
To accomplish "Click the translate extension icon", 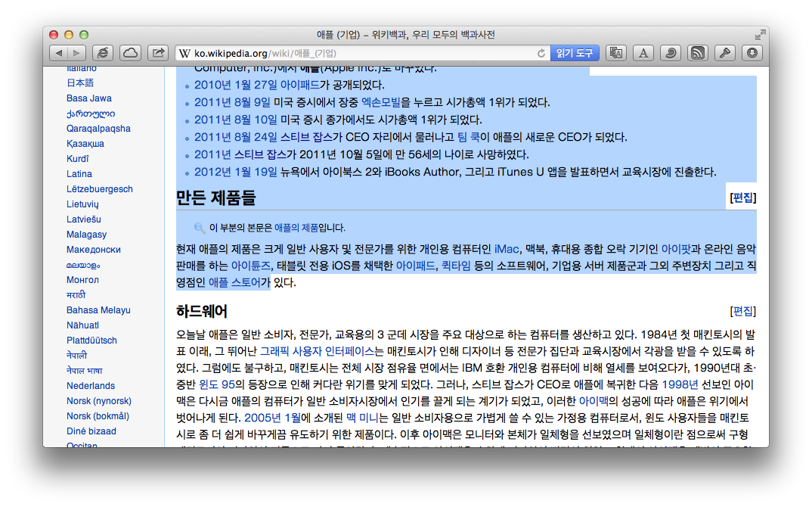I will (x=615, y=53).
